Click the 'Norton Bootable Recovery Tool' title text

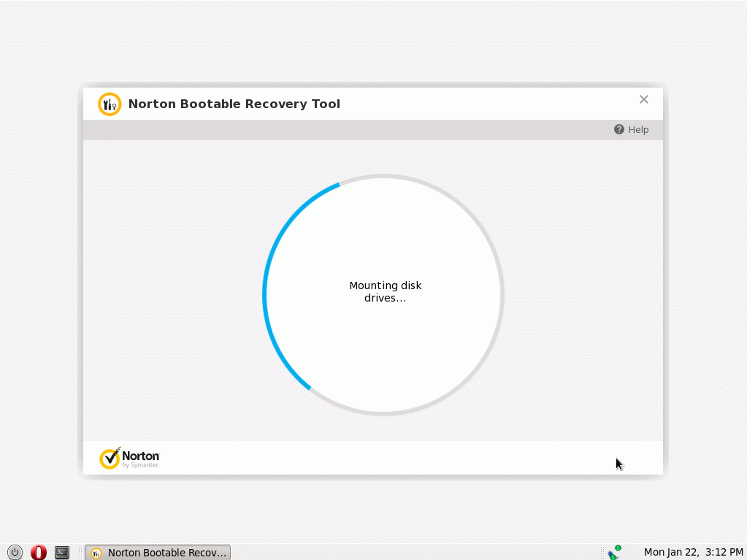(x=234, y=104)
